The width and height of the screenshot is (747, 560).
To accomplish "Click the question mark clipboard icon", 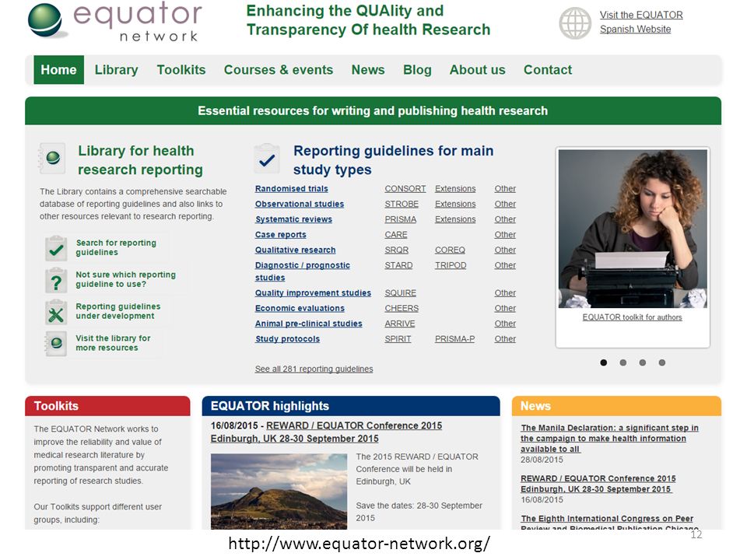I will (x=56, y=281).
